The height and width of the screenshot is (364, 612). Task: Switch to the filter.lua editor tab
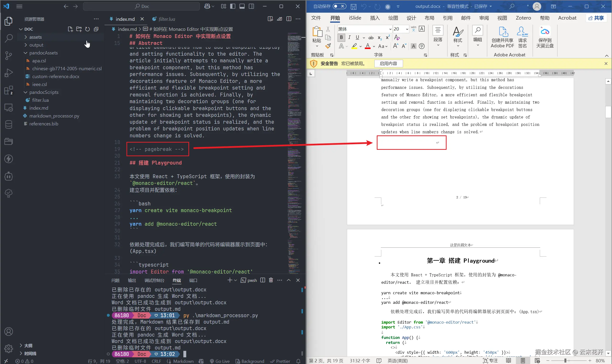pyautogui.click(x=166, y=19)
